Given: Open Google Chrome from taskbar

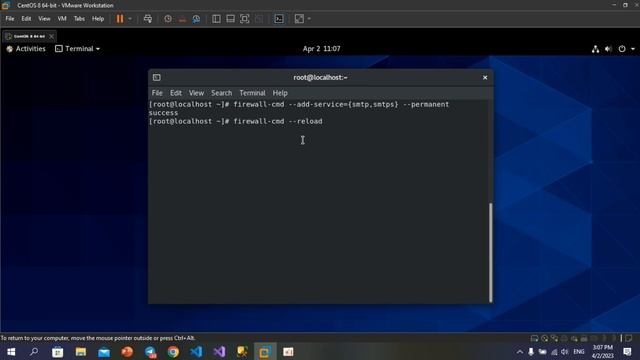Looking at the screenshot, I should [x=173, y=352].
